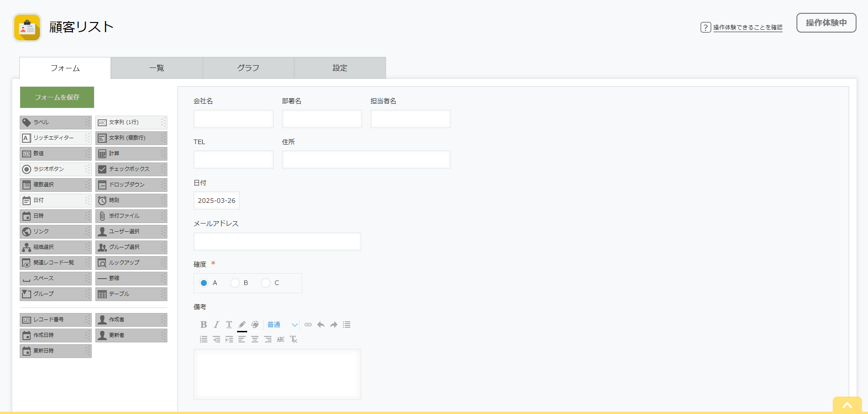Open the 普通 font size dropdown
The height and width of the screenshot is (414, 868).
coord(282,324)
